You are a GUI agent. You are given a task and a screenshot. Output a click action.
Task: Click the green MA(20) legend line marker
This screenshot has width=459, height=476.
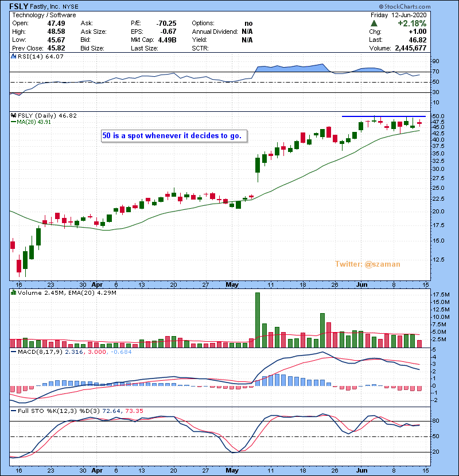click(13, 122)
